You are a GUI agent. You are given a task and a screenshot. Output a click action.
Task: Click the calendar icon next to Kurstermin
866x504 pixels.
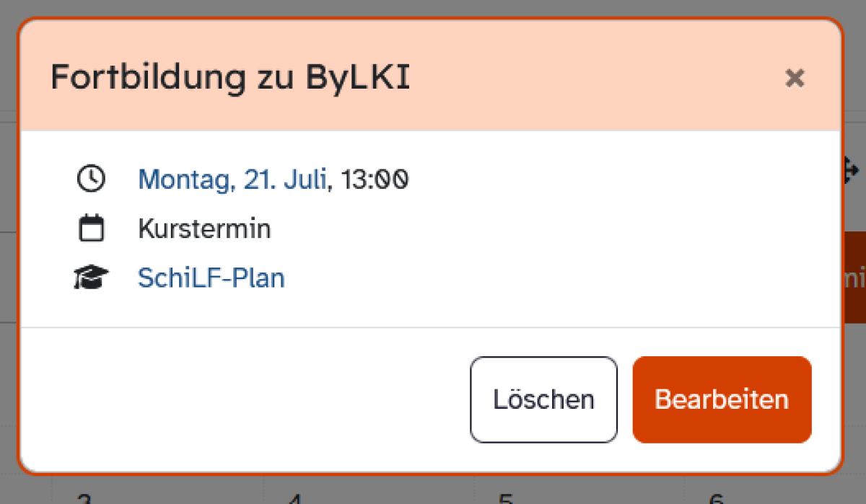(x=91, y=229)
